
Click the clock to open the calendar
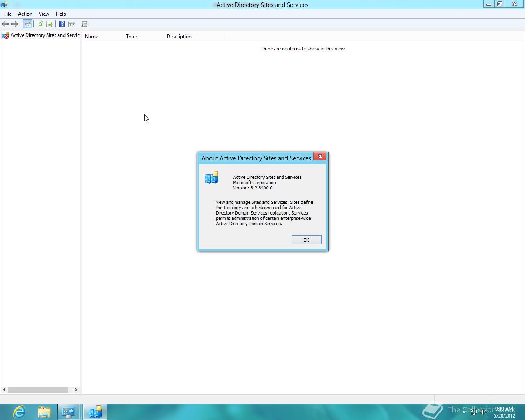click(504, 412)
